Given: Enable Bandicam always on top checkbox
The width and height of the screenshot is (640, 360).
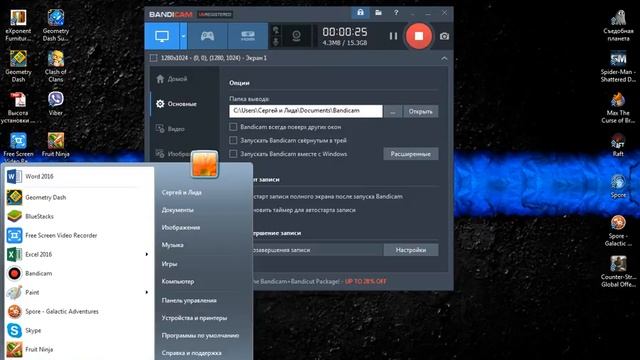Looking at the screenshot, I should pyautogui.click(x=233, y=127).
